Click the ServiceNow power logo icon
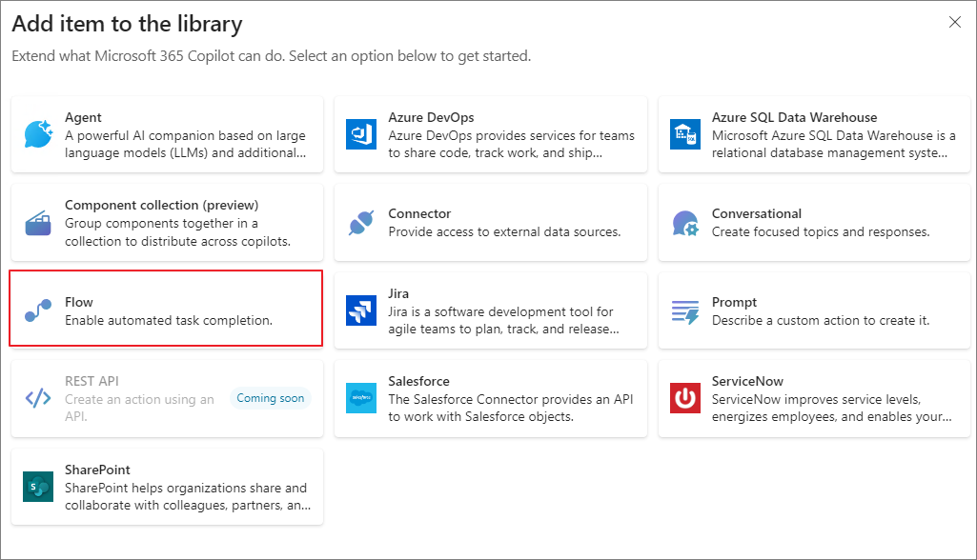 [685, 398]
